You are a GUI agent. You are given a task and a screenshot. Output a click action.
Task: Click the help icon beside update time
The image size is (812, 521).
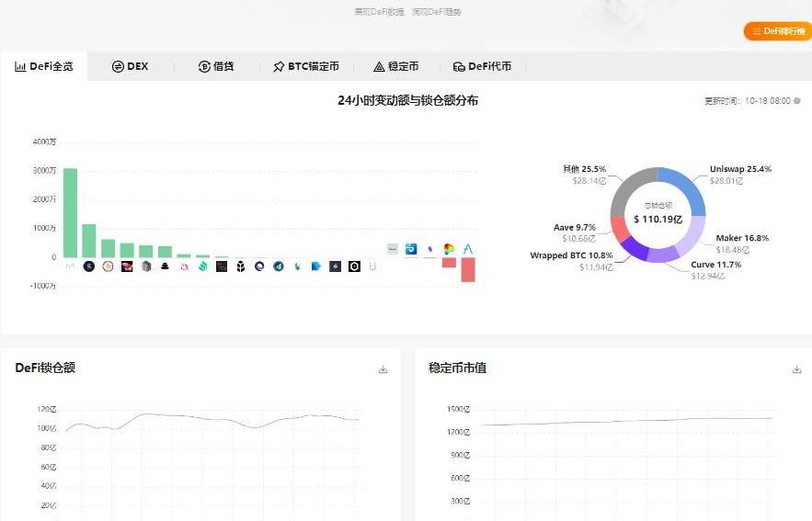pos(797,101)
